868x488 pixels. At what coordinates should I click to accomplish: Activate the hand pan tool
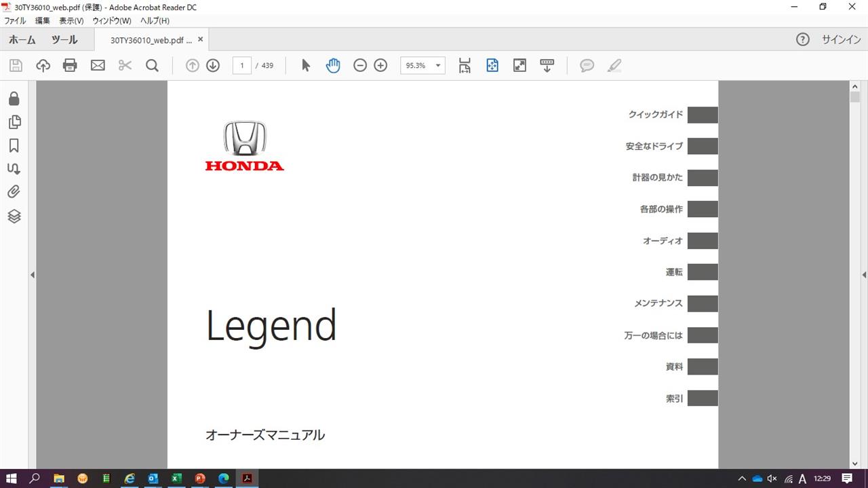click(333, 66)
